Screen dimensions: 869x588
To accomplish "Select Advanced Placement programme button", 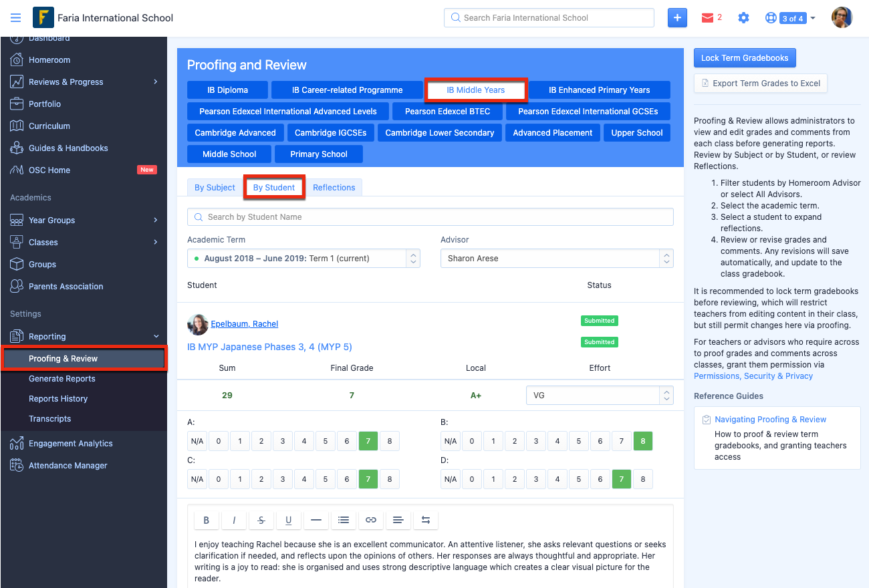I will (553, 133).
